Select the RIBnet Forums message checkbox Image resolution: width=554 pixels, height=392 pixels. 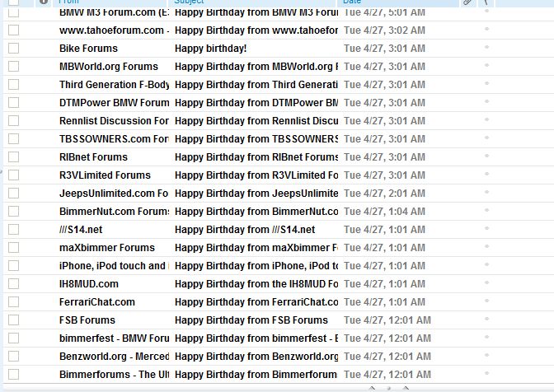click(13, 156)
